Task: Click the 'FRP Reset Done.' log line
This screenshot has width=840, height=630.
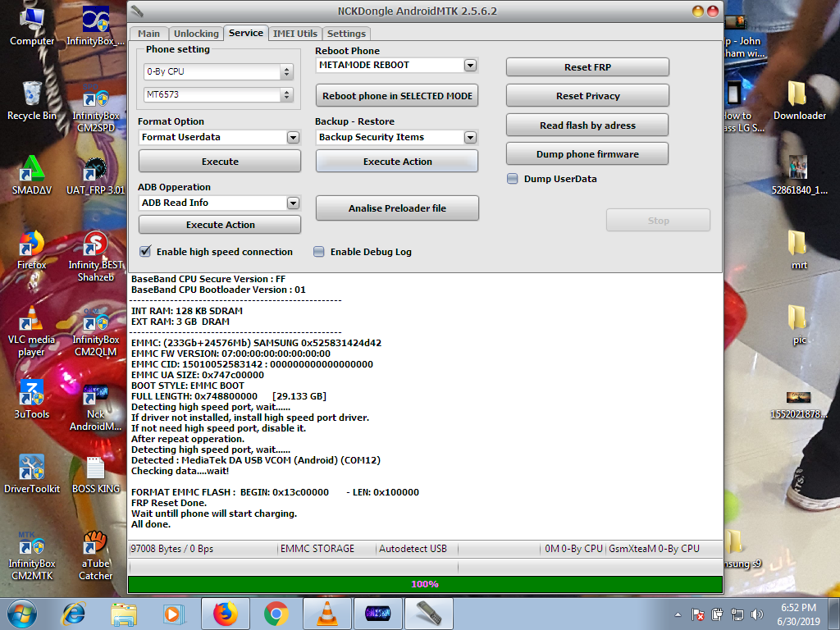Action: coord(169,503)
